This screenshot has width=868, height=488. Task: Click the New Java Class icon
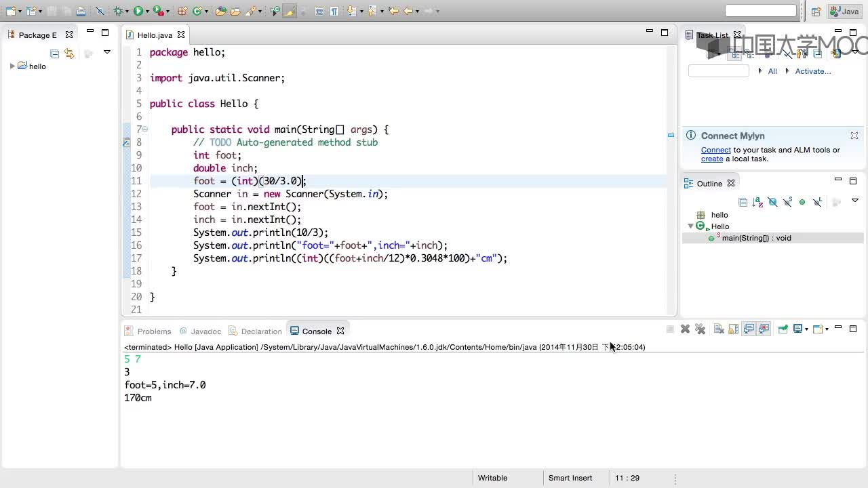point(197,11)
